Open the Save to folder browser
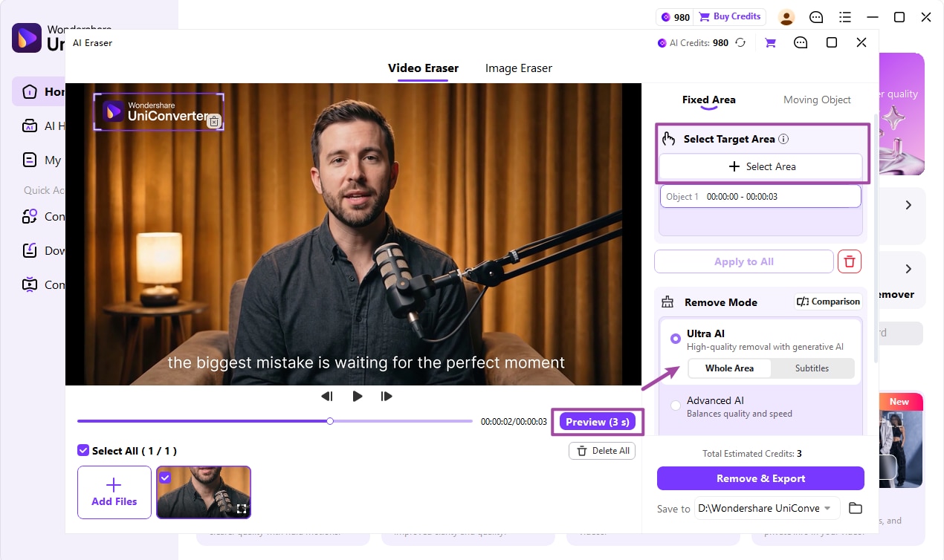This screenshot has height=560, width=944. (x=856, y=508)
